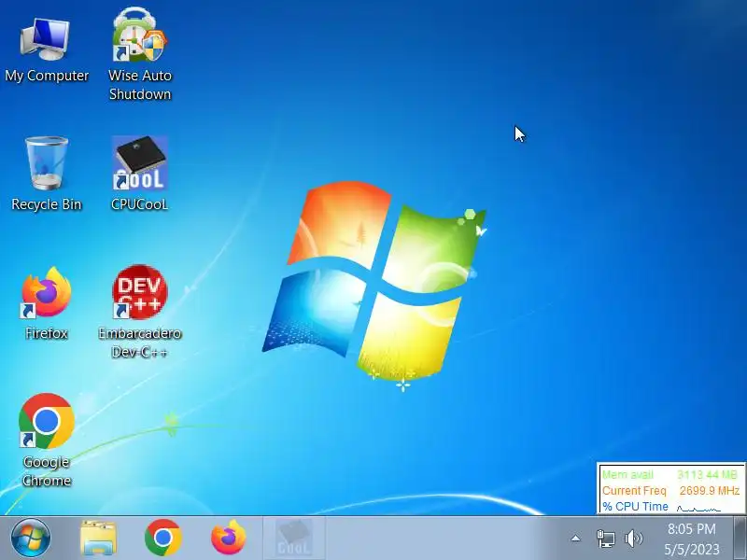Click the Show desktop strip at the taskbar end
This screenshot has width=747, height=560.
click(x=740, y=539)
